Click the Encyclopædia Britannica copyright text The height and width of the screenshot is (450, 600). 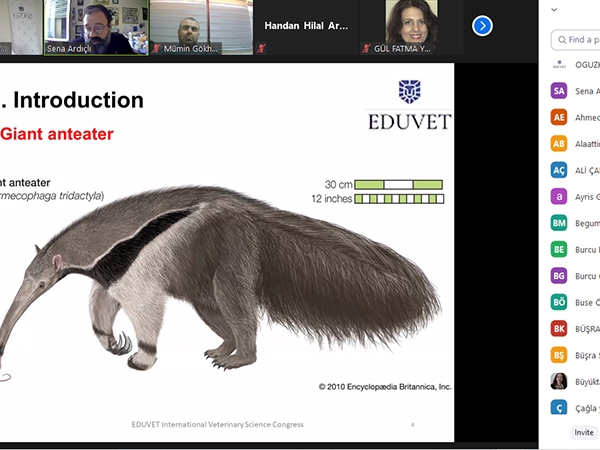click(385, 387)
